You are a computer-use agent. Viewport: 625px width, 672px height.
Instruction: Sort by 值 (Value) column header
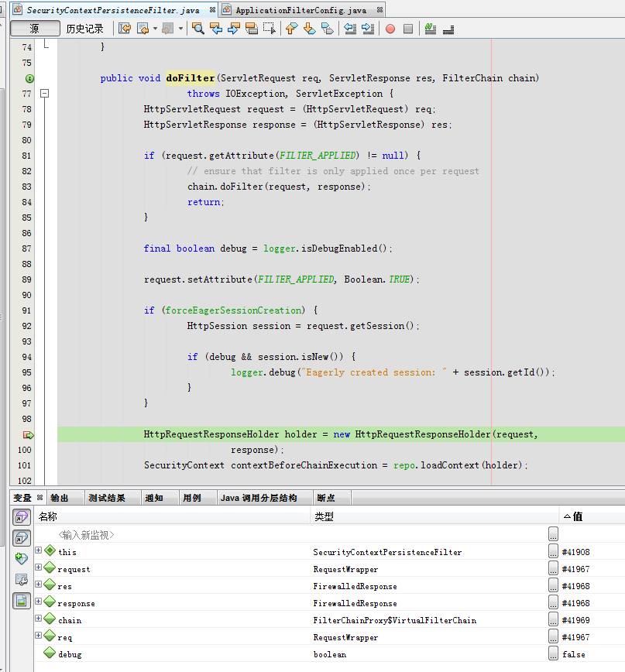pyautogui.click(x=592, y=516)
